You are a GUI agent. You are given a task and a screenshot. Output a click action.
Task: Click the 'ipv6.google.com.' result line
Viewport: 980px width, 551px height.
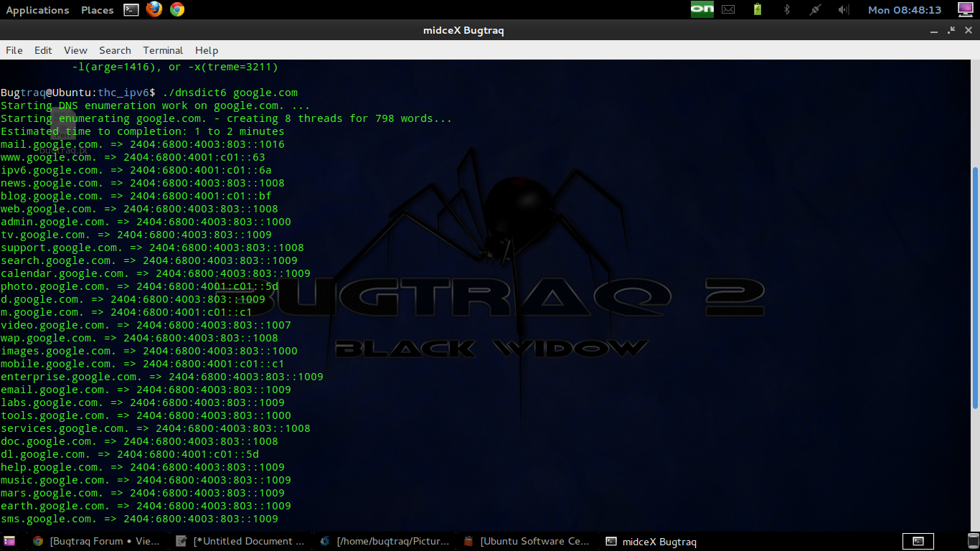136,170
